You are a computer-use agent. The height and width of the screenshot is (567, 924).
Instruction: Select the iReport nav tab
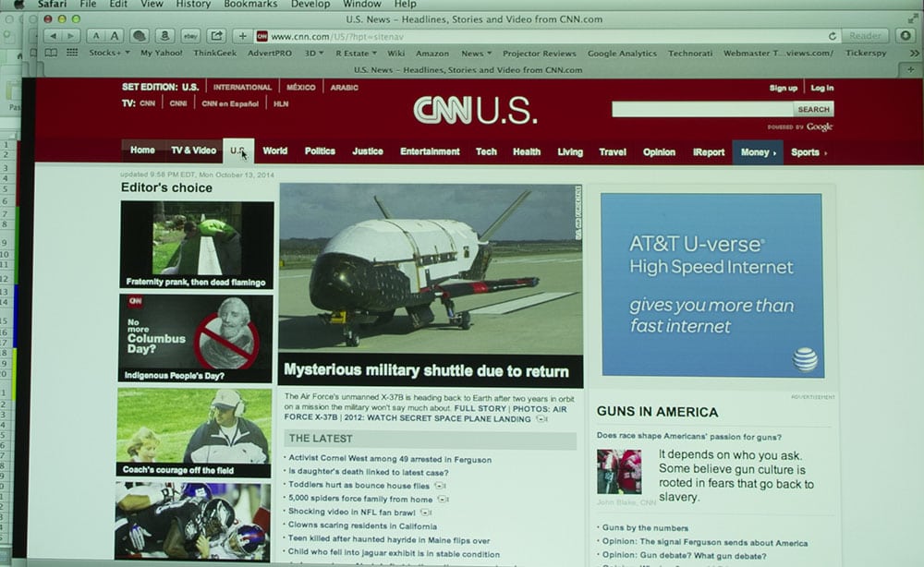[x=709, y=151]
